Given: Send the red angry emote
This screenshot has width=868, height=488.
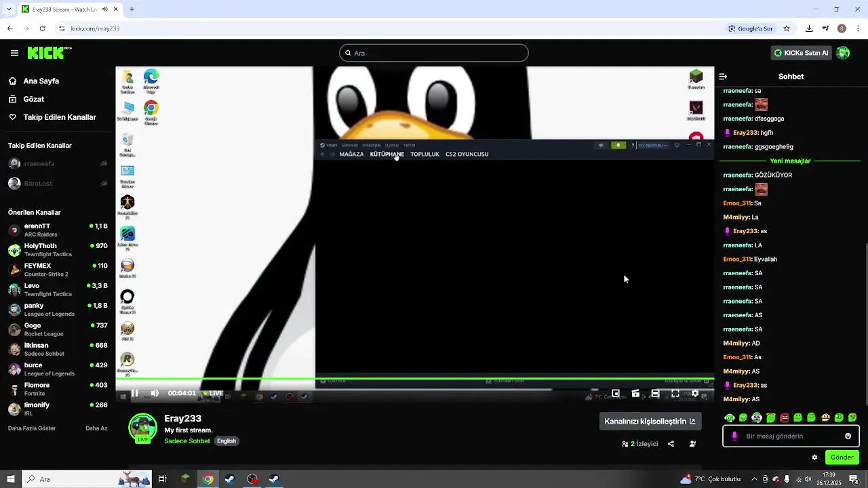Looking at the screenshot, I should click(785, 418).
